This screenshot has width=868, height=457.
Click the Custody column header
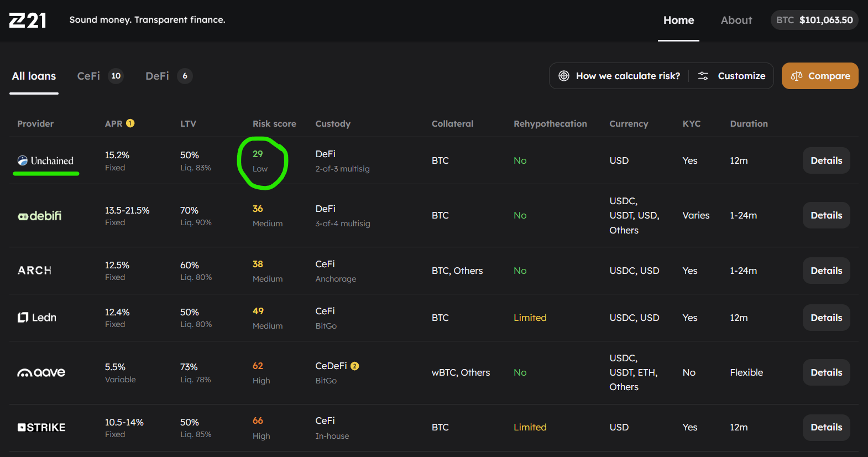(x=333, y=123)
